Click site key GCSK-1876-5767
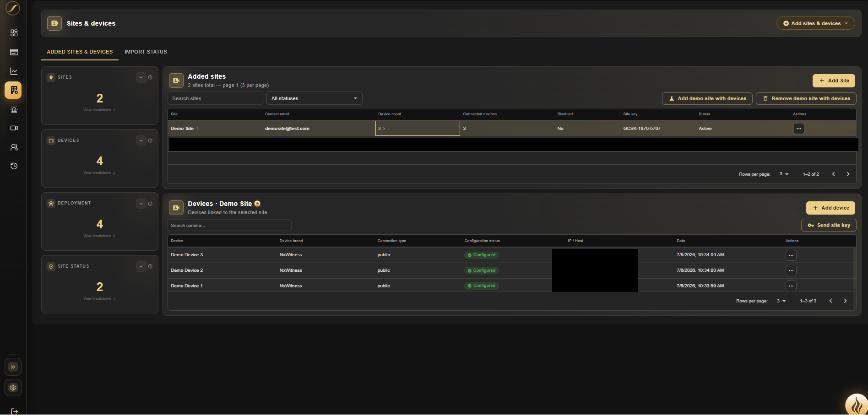Screen dimensions: 868x415 pos(641,129)
